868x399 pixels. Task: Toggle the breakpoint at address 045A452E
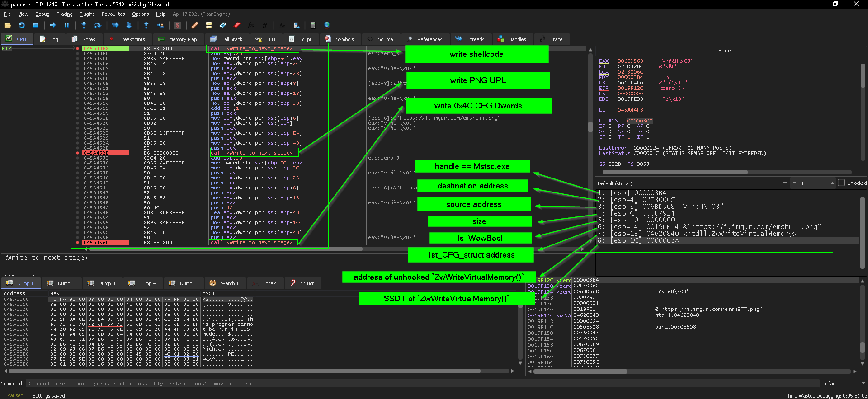[78, 153]
